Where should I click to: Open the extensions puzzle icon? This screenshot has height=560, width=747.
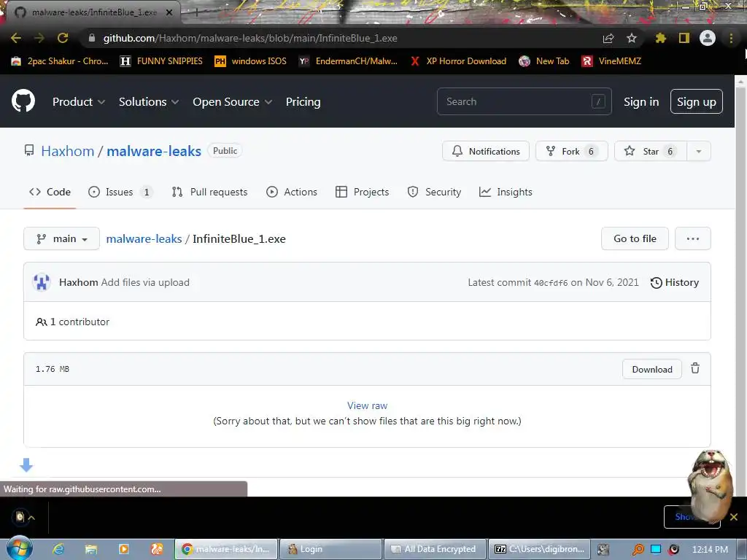coord(660,38)
